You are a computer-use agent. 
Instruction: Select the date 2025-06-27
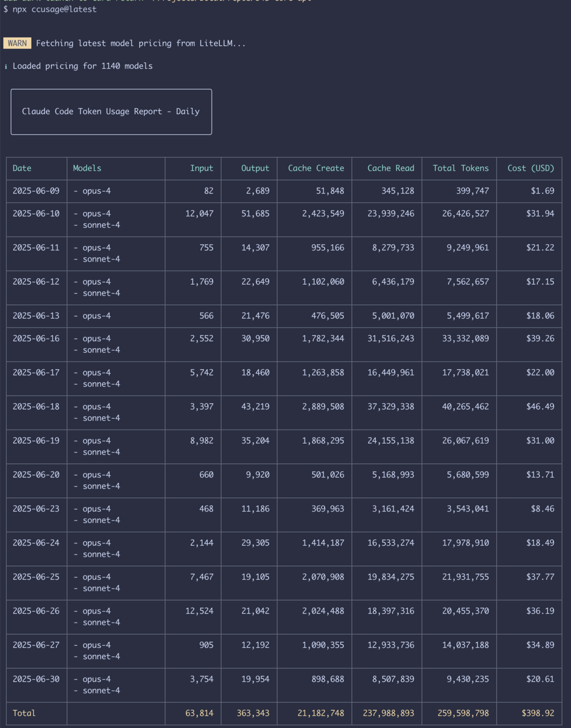36,645
